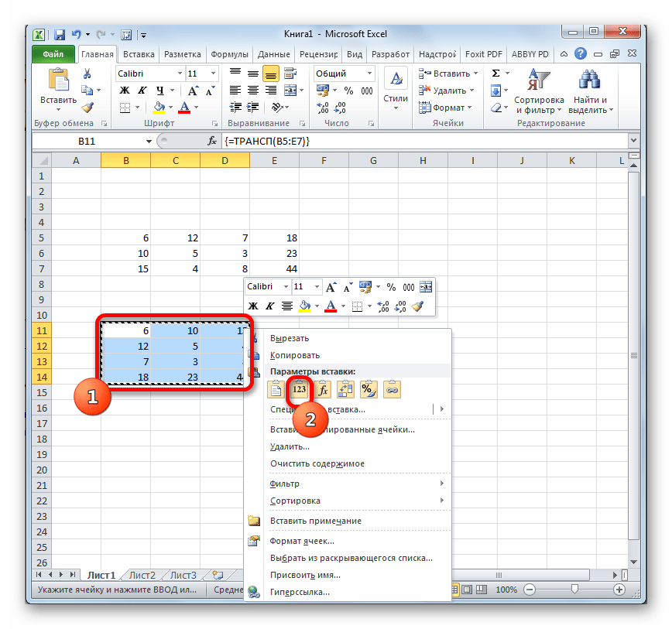
Task: Click the Save icon in quick access toolbar
Action: pos(59,35)
